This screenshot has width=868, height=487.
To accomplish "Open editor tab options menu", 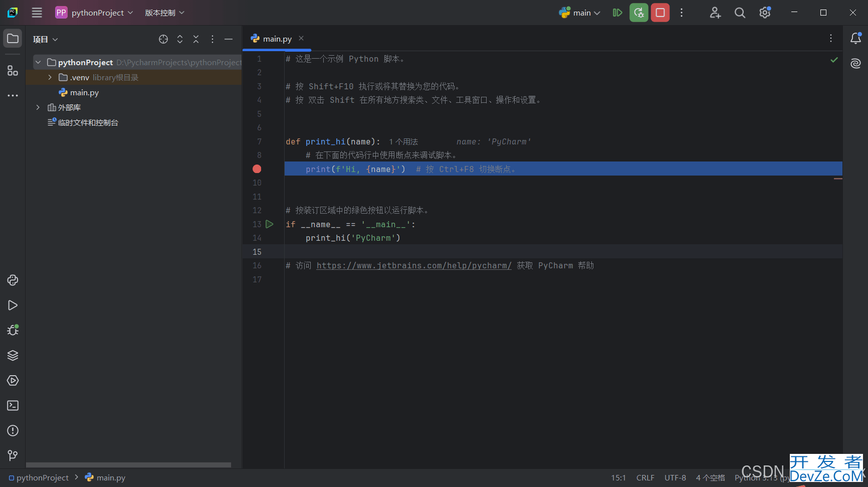I will [831, 38].
